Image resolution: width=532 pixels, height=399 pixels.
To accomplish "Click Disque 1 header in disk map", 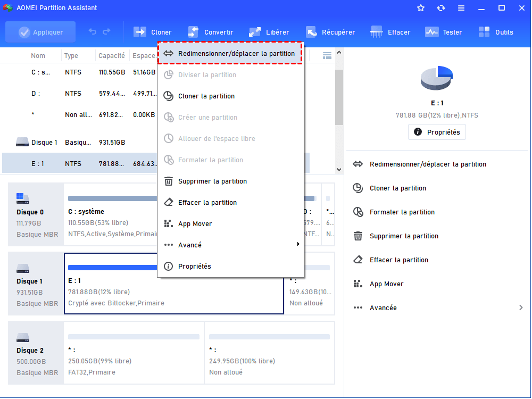I will [36, 284].
